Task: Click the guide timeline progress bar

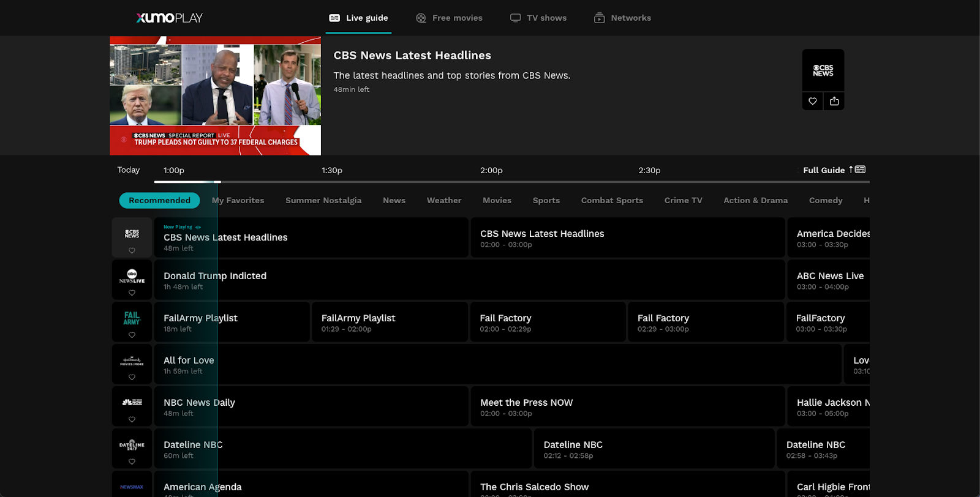Action: coord(511,182)
